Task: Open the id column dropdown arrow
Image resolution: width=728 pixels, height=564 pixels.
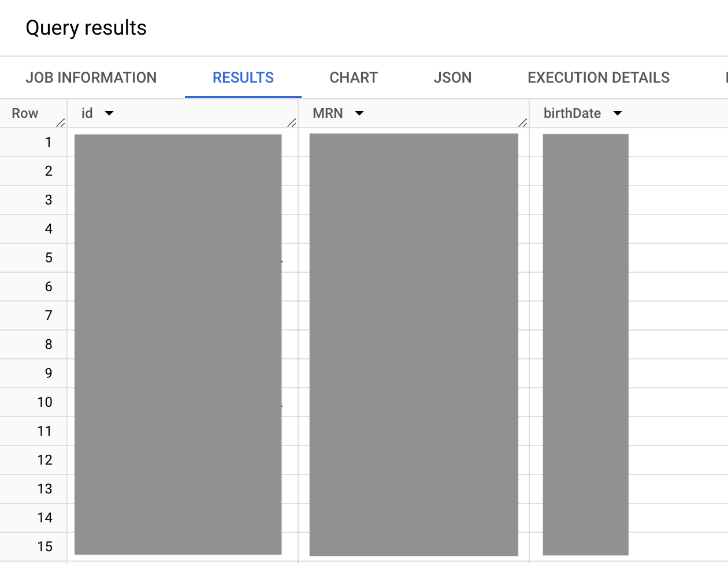Action: click(109, 113)
